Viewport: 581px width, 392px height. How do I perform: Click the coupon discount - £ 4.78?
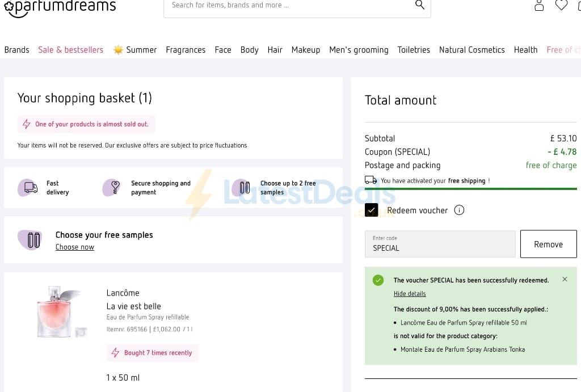tap(562, 151)
